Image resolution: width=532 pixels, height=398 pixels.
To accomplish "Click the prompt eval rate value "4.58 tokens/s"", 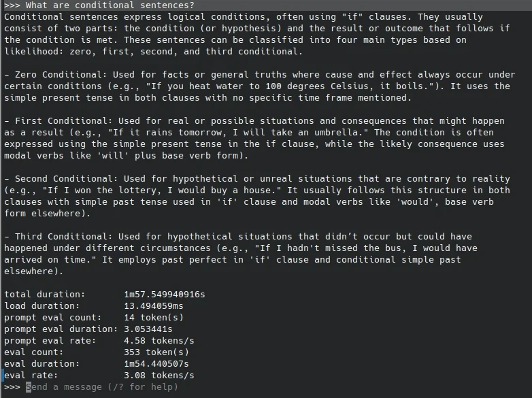I will [x=159, y=341].
